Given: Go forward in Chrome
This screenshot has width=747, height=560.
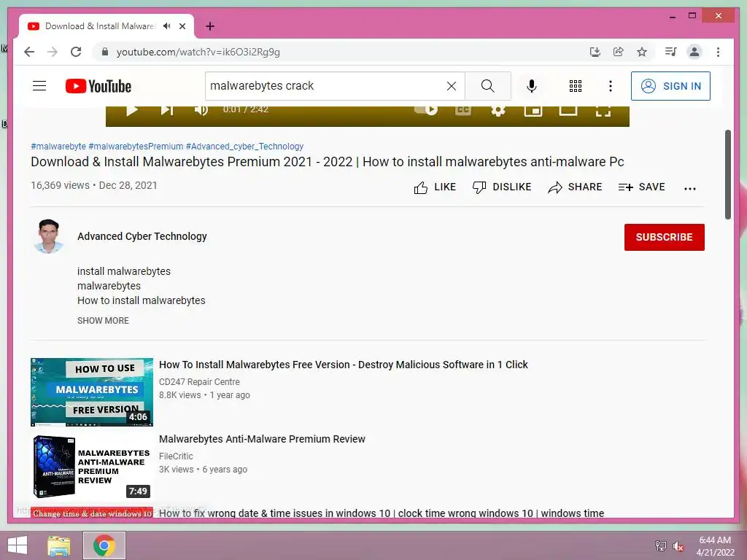Looking at the screenshot, I should tap(53, 52).
